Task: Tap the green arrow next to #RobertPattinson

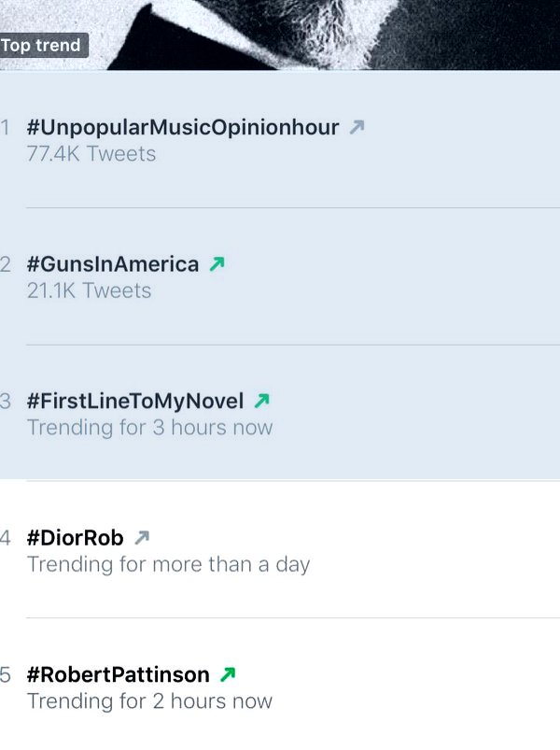Action: [x=228, y=674]
